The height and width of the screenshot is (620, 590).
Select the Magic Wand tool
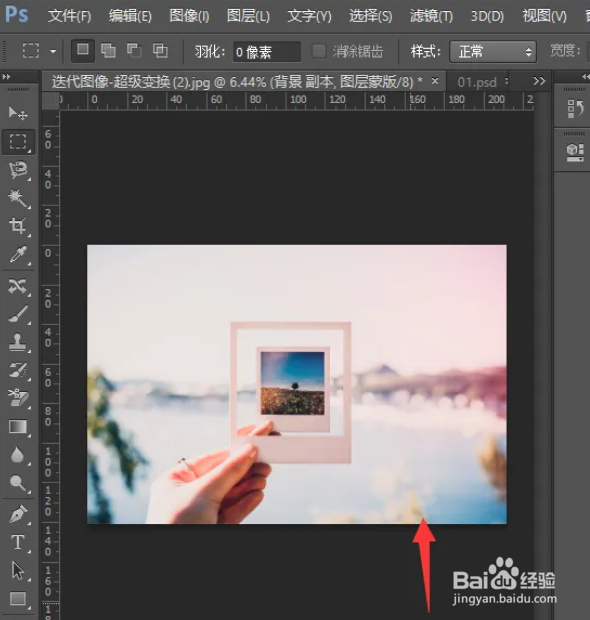click(18, 198)
